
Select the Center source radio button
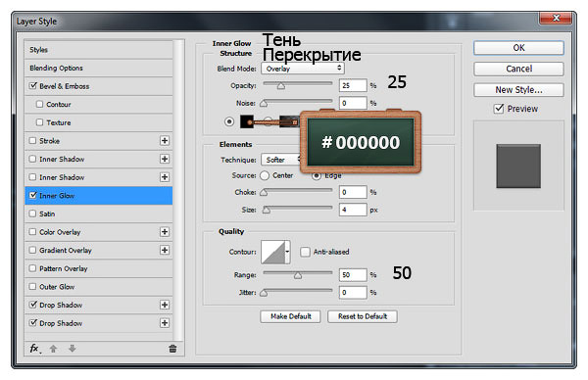pos(265,175)
